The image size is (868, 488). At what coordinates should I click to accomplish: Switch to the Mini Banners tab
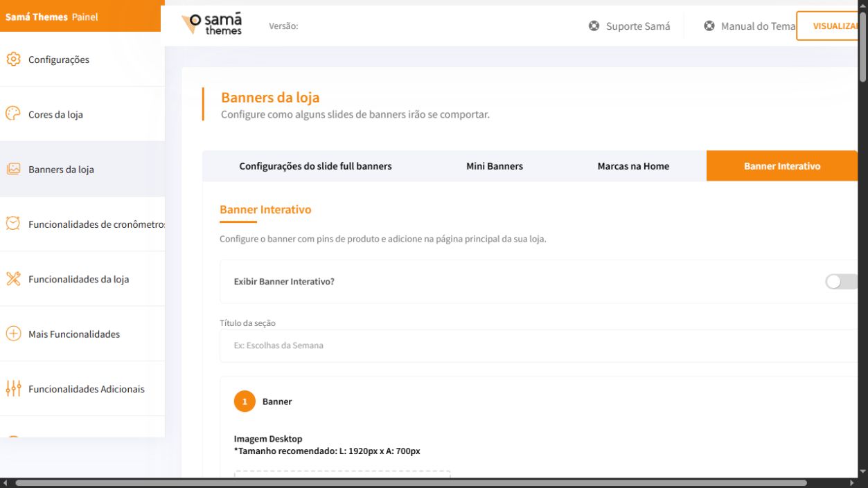[495, 166]
